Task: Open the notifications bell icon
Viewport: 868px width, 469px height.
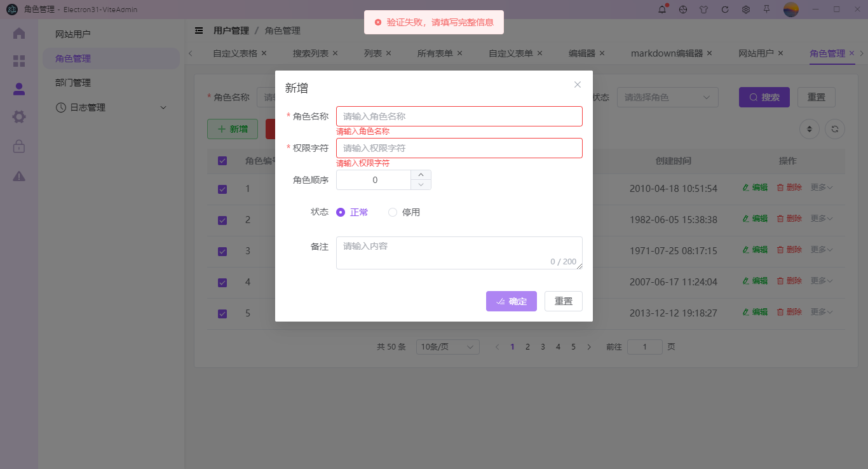Action: coord(661,10)
